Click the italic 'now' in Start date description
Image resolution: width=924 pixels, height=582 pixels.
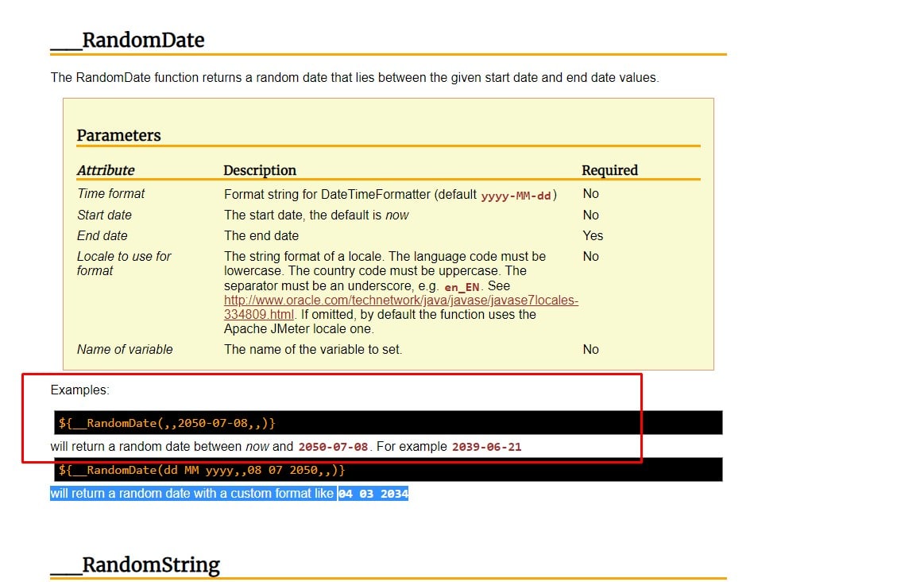tap(397, 215)
